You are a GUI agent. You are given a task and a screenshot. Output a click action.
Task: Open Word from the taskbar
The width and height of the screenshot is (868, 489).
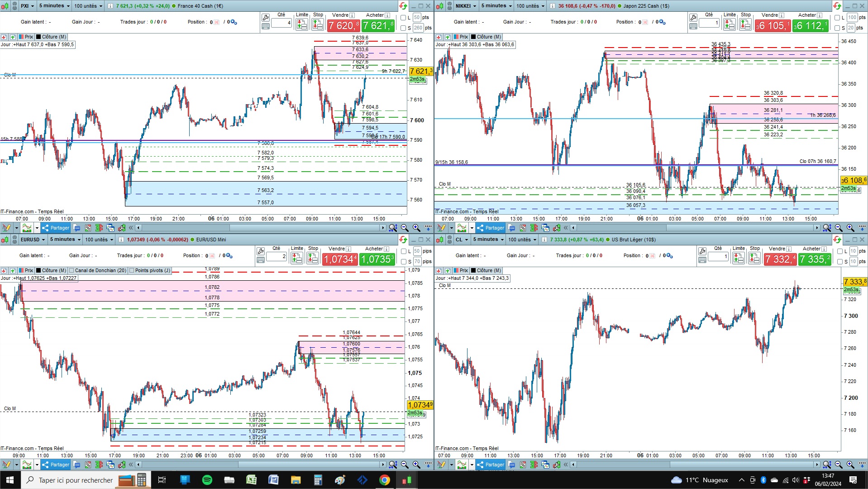[273, 480]
